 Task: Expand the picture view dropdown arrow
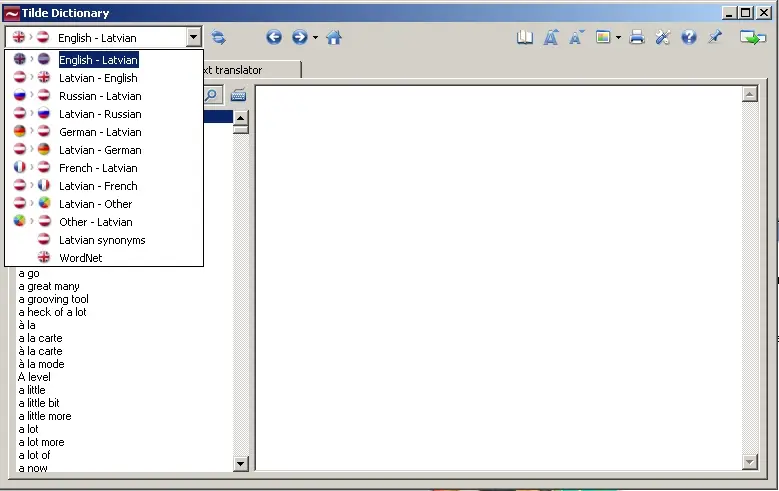click(x=619, y=38)
